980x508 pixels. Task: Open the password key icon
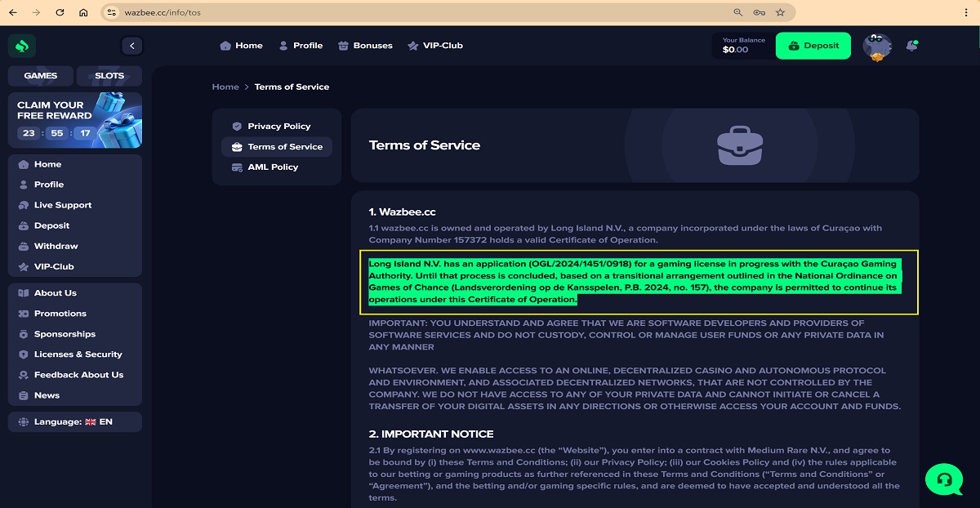(759, 12)
